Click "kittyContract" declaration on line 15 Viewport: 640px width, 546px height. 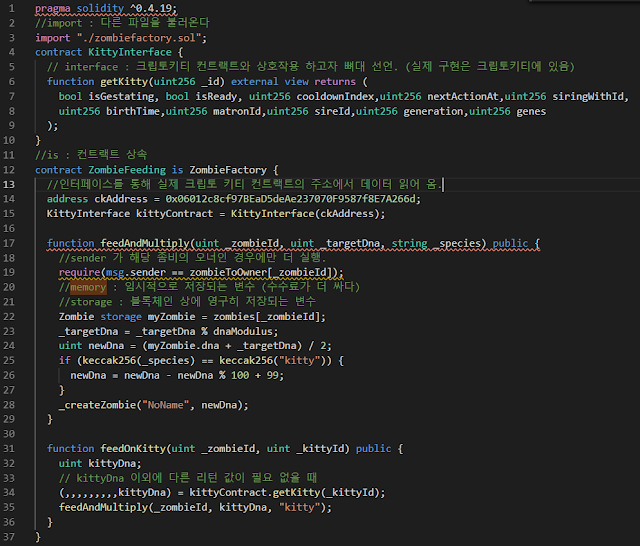point(174,214)
